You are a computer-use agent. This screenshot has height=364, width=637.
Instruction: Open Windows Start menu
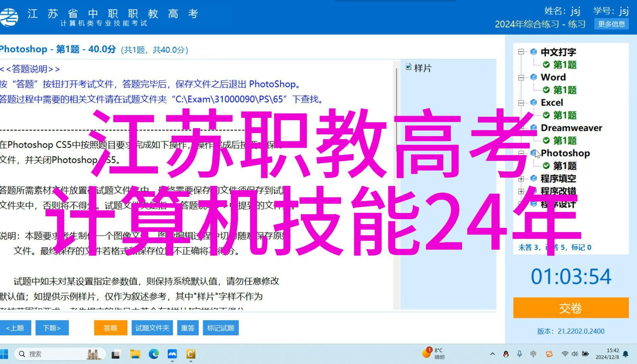(x=4, y=354)
